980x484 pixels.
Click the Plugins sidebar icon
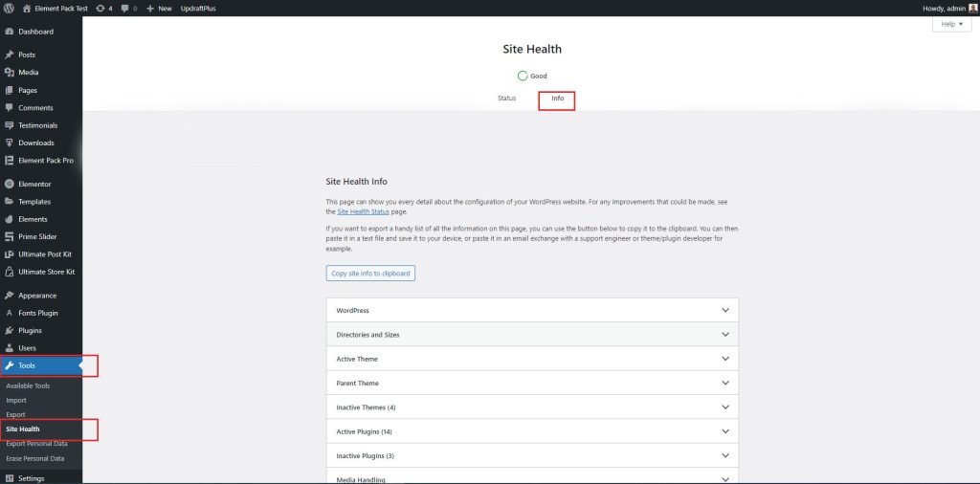(9, 330)
